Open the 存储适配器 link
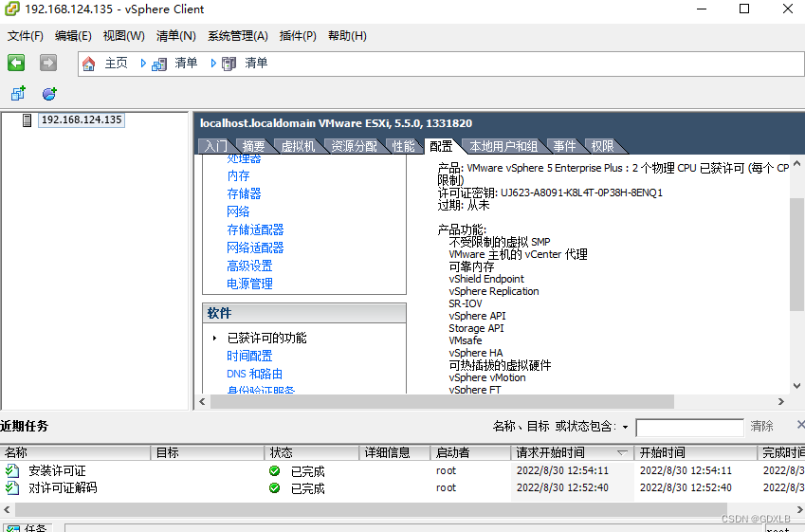Image resolution: width=805 pixels, height=532 pixels. [255, 229]
